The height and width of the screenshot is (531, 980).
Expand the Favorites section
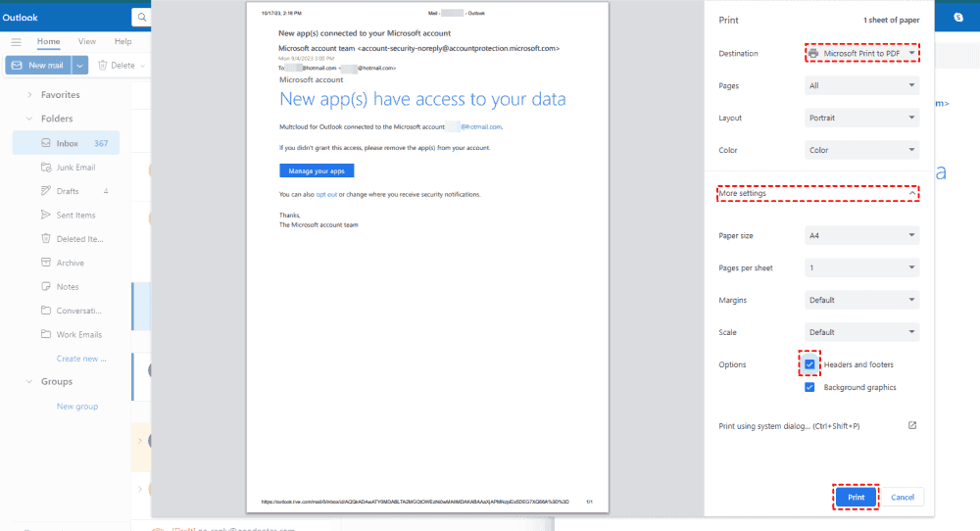(28, 95)
